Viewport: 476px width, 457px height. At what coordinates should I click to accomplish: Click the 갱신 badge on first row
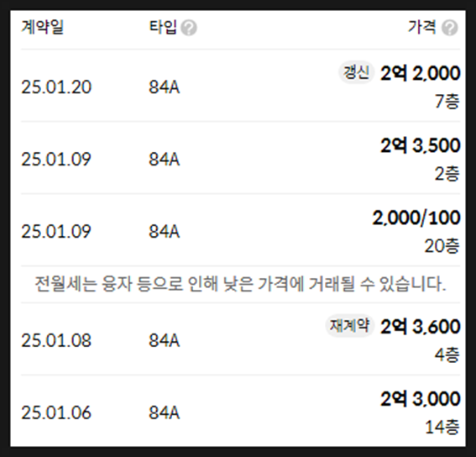pyautogui.click(x=356, y=72)
